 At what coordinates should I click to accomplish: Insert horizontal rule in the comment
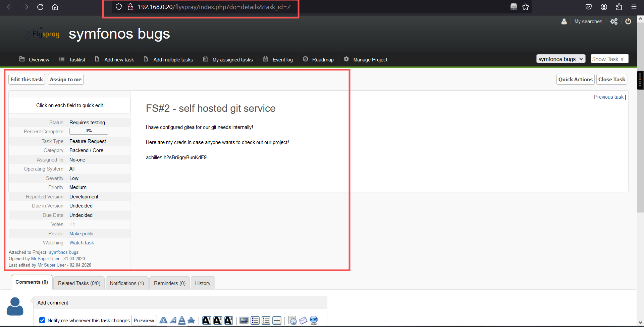277,321
